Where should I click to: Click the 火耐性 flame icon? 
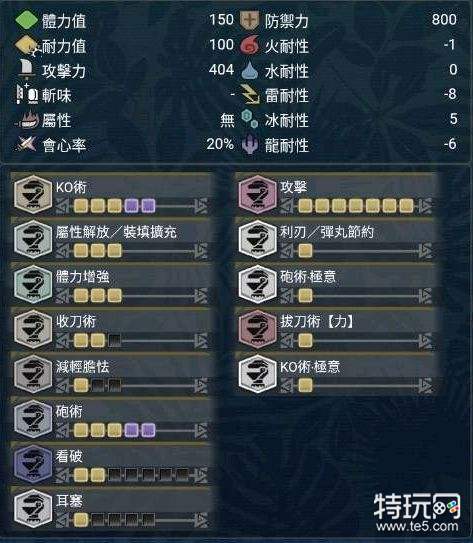(250, 45)
